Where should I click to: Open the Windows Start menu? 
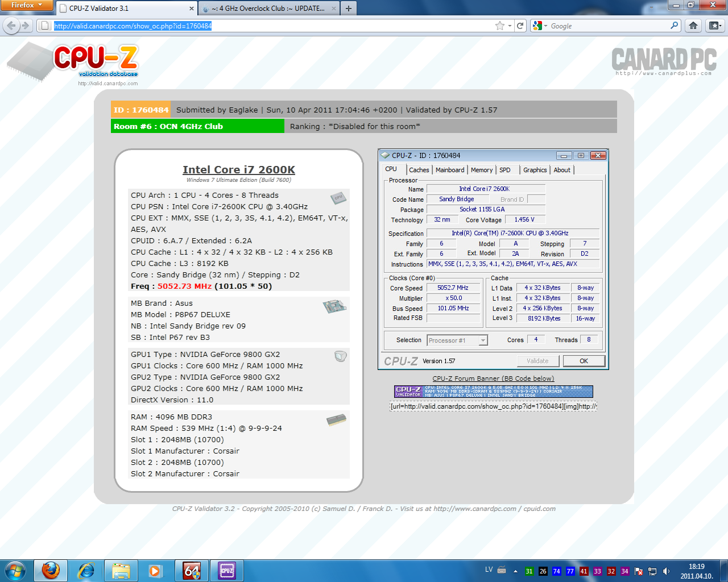15,571
